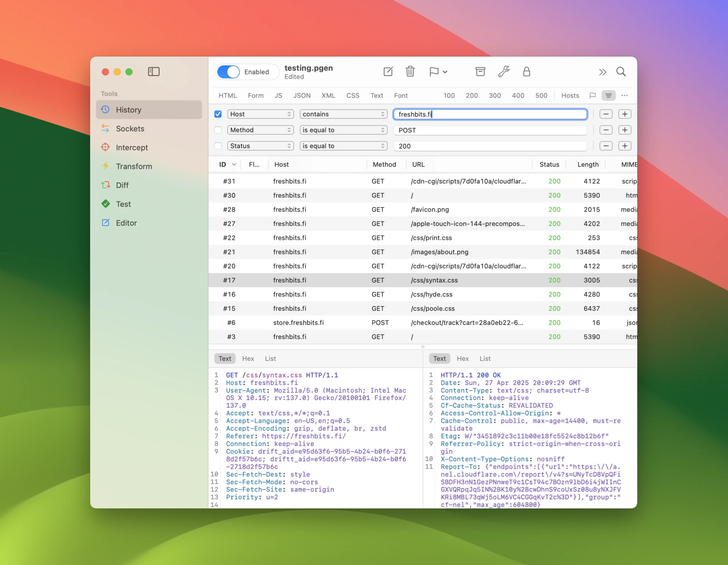Uncheck the Host filter checkbox
728x565 pixels.
click(x=218, y=114)
